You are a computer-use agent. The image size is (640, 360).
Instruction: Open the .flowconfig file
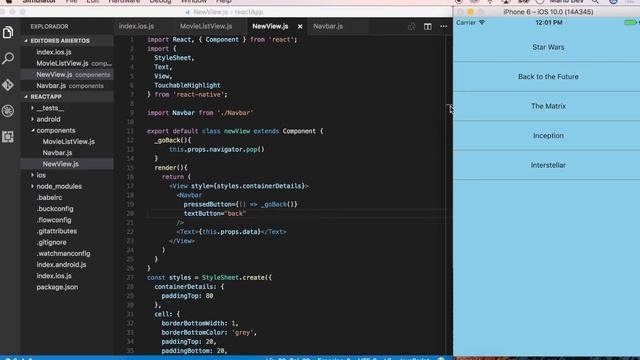click(x=54, y=220)
